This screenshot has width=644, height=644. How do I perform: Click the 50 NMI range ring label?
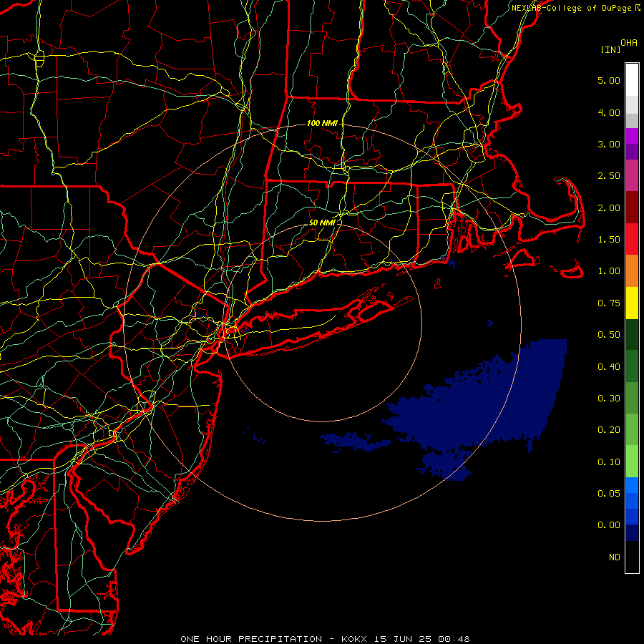coord(322,223)
